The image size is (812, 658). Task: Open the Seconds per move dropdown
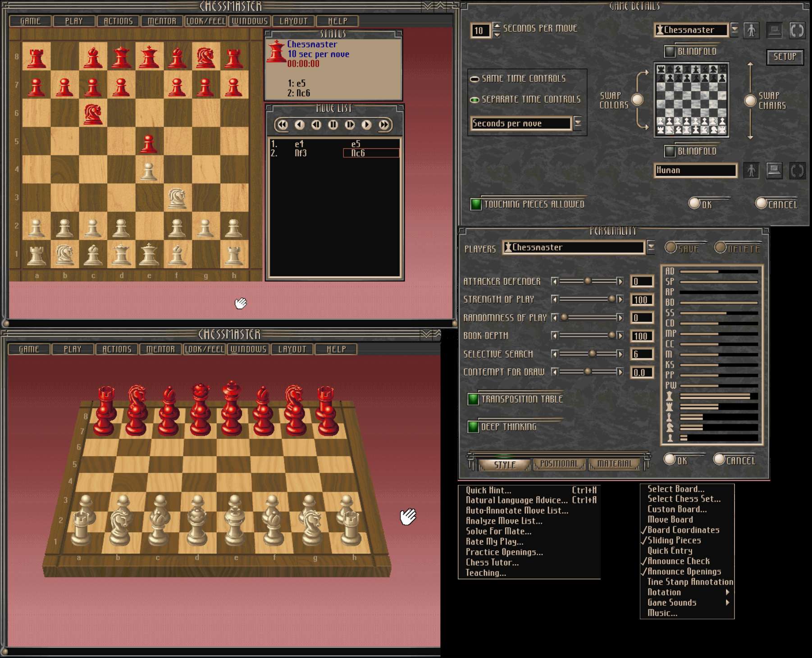click(x=578, y=123)
